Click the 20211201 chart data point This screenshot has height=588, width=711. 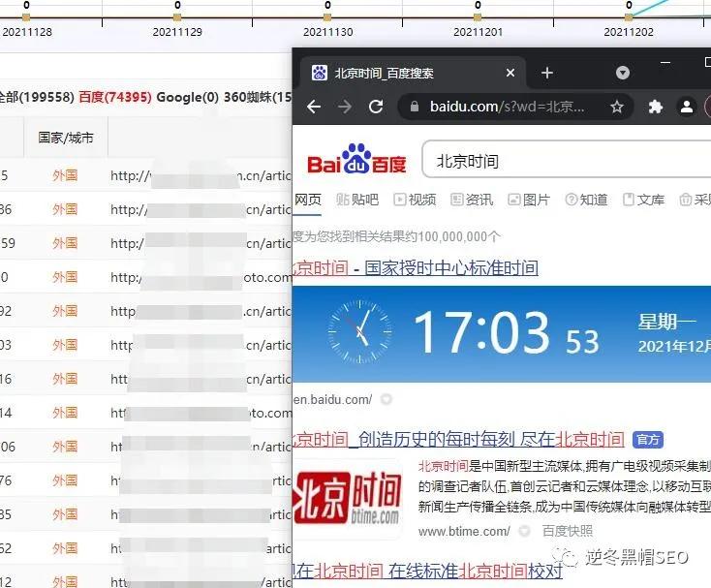[x=478, y=17]
